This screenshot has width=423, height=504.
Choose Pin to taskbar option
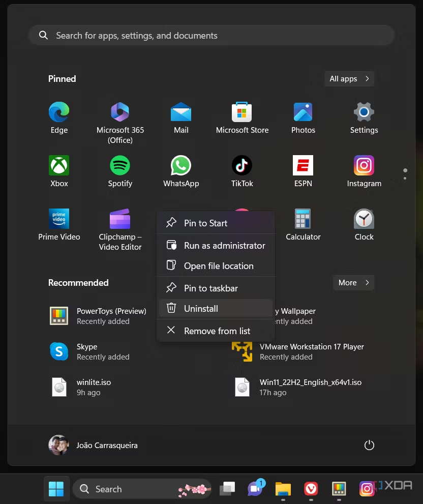(216, 288)
